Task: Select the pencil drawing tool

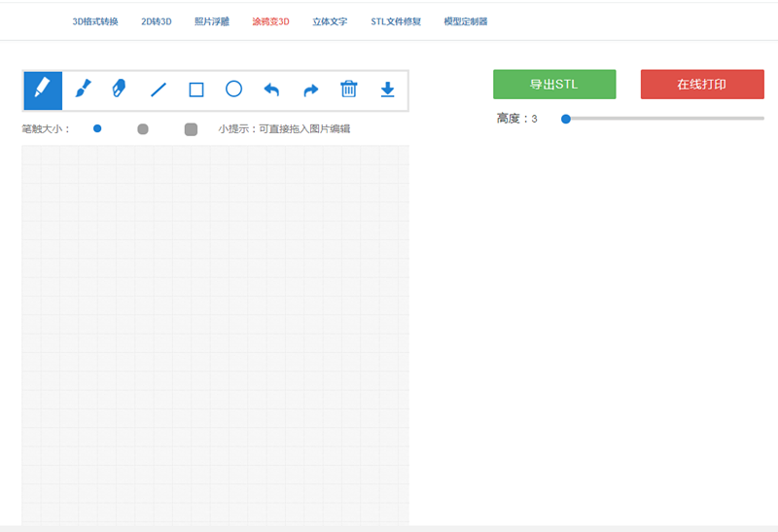Action: [43, 89]
